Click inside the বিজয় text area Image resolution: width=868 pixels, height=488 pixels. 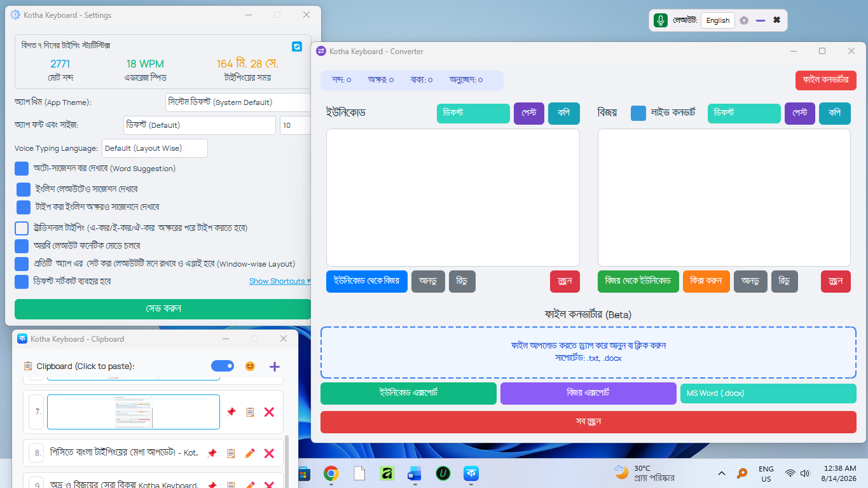724,197
